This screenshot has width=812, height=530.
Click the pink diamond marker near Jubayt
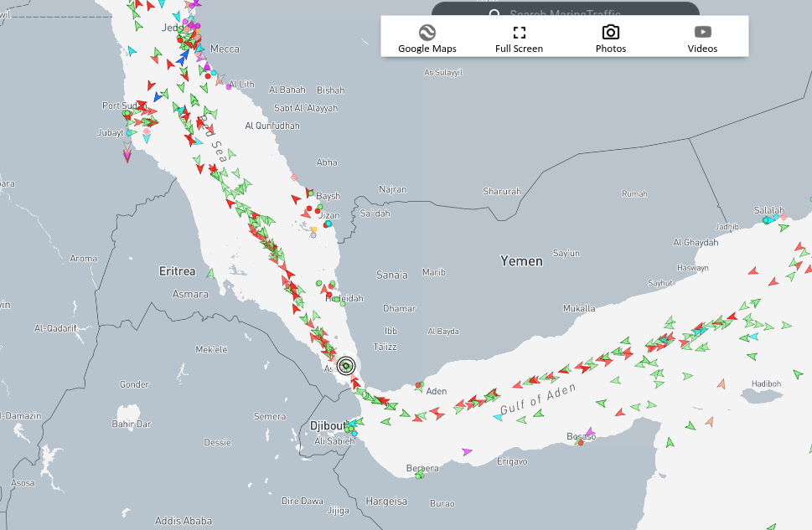coord(147,131)
